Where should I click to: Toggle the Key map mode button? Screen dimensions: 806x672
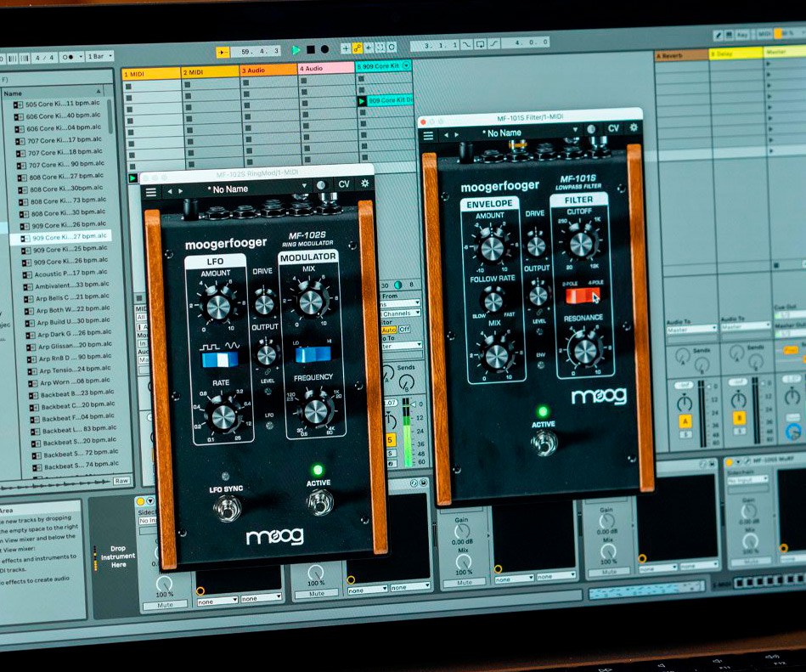(x=742, y=35)
